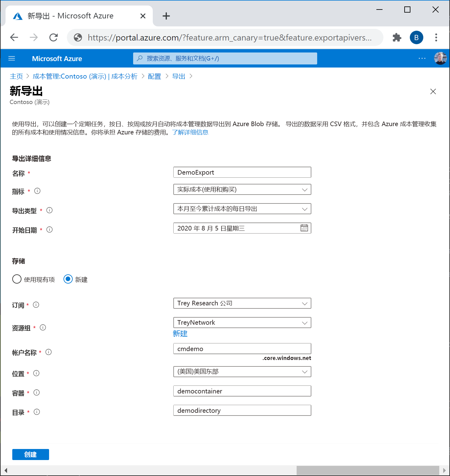The height and width of the screenshot is (476, 450).
Task: Show info tooltip for 位置
Action: coord(36,373)
